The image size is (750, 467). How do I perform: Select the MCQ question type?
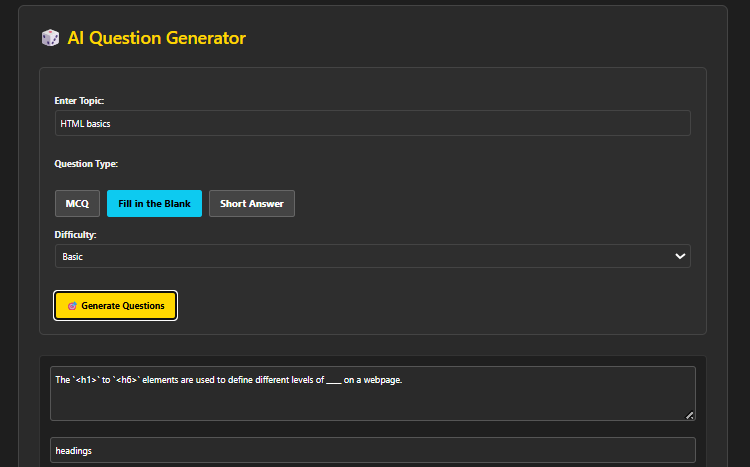(x=77, y=204)
